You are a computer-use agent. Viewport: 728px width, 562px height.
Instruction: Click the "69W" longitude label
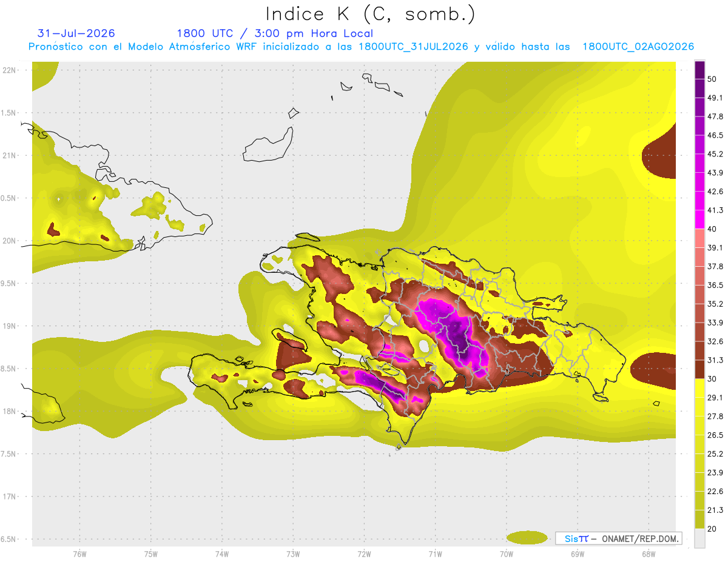pyautogui.click(x=577, y=554)
